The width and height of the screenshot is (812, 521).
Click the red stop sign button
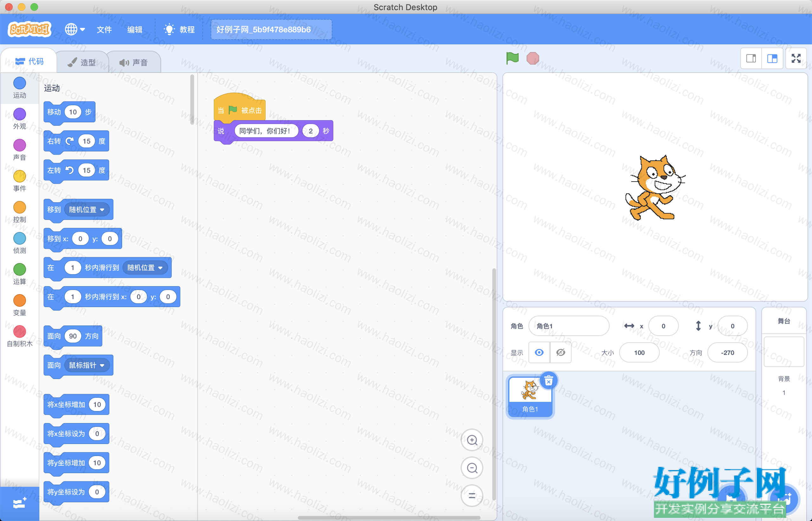coord(533,58)
